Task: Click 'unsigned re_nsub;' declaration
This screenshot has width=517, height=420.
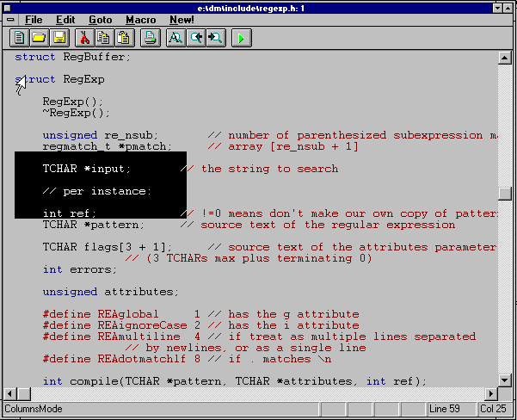Action: click(x=101, y=136)
